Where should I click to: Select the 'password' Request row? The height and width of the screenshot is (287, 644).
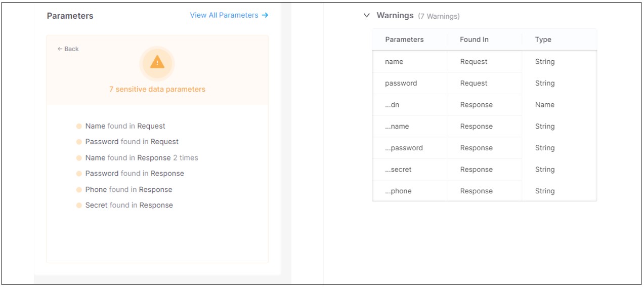(x=401, y=84)
